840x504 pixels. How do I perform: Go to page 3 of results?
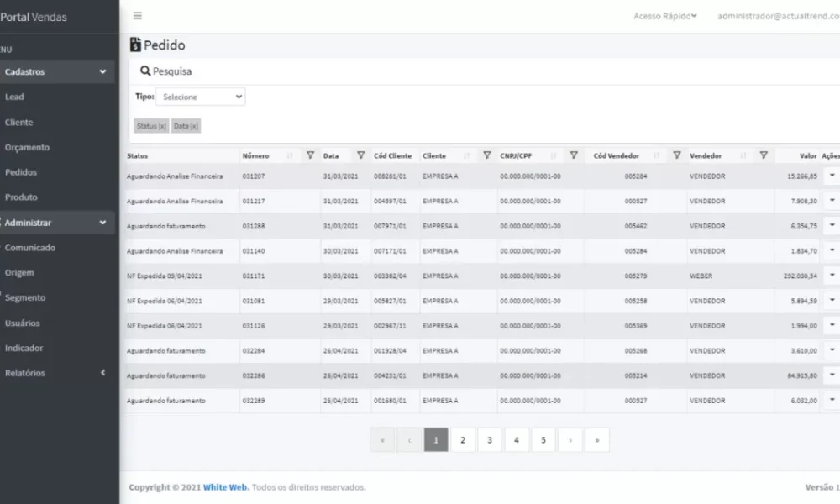pyautogui.click(x=490, y=439)
